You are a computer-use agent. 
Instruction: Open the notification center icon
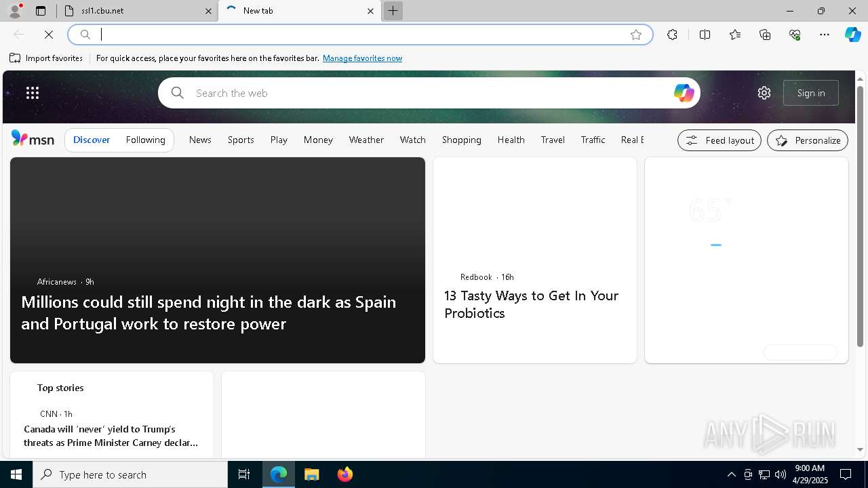(846, 474)
